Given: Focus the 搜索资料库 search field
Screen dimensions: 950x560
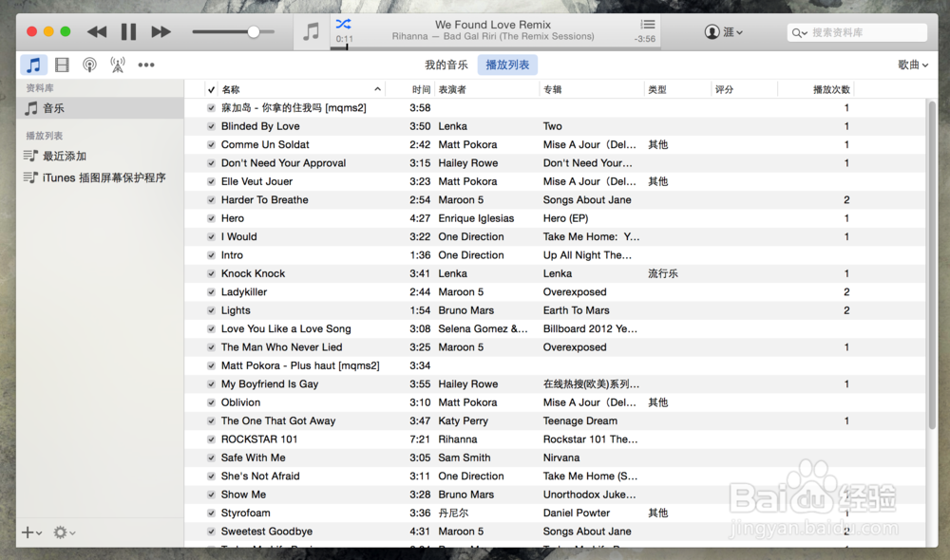Looking at the screenshot, I should point(857,32).
